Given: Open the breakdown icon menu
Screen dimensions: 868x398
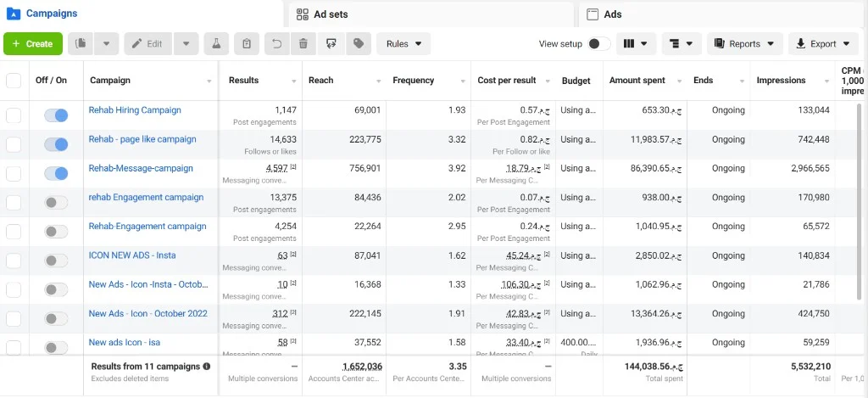Looking at the screenshot, I should [682, 44].
